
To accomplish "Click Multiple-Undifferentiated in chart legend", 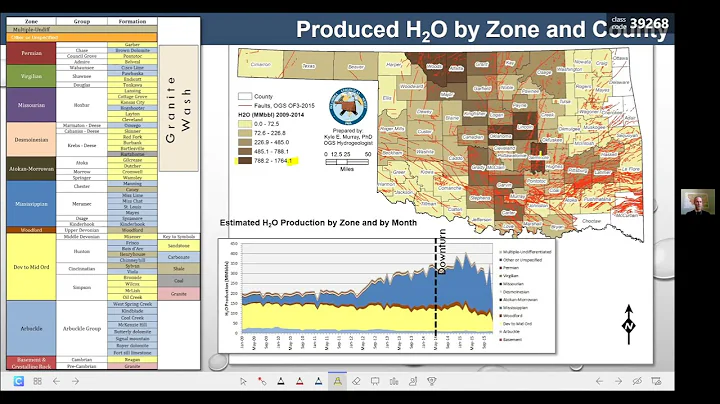I will click(x=526, y=252).
